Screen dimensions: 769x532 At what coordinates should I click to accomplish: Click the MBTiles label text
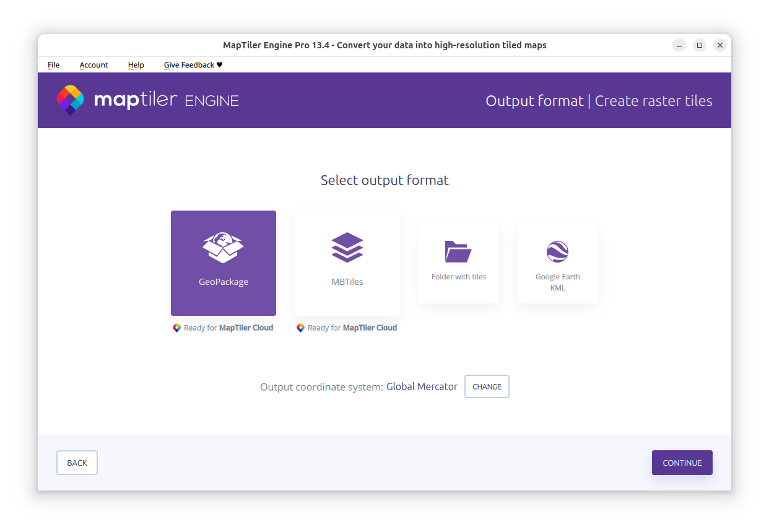tap(347, 282)
